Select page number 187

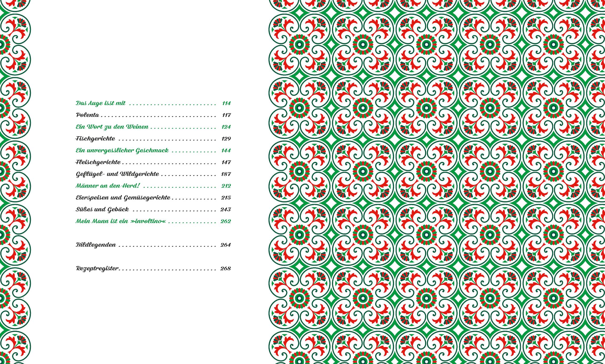(226, 174)
